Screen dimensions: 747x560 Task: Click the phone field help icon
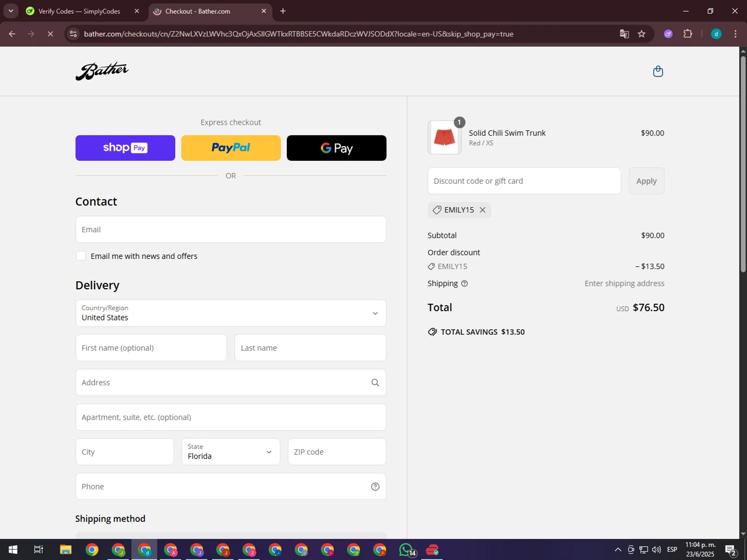[375, 487]
